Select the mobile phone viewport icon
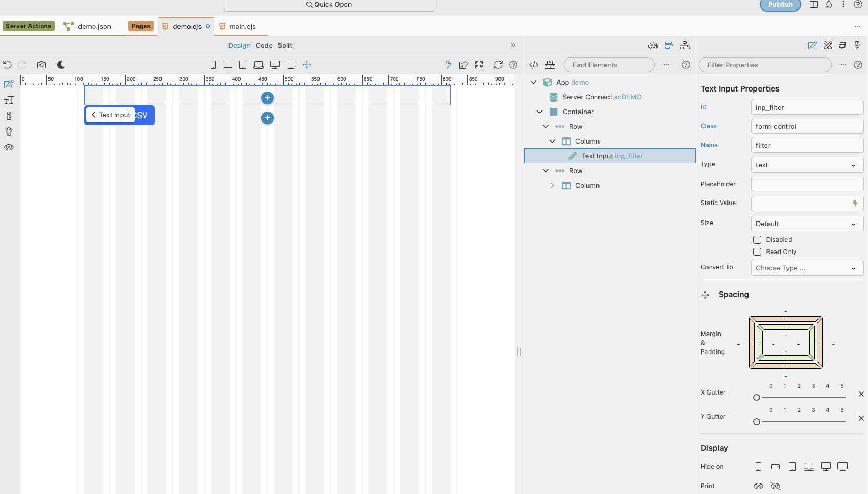The height and width of the screenshot is (494, 868). [x=213, y=65]
